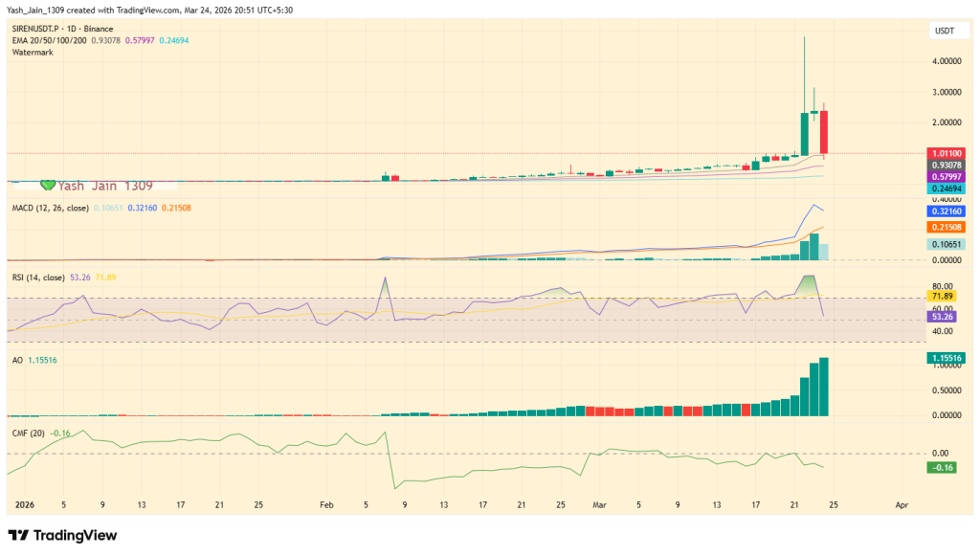The image size is (980, 556).
Task: Click the green heart watermark icon
Action: [x=46, y=184]
